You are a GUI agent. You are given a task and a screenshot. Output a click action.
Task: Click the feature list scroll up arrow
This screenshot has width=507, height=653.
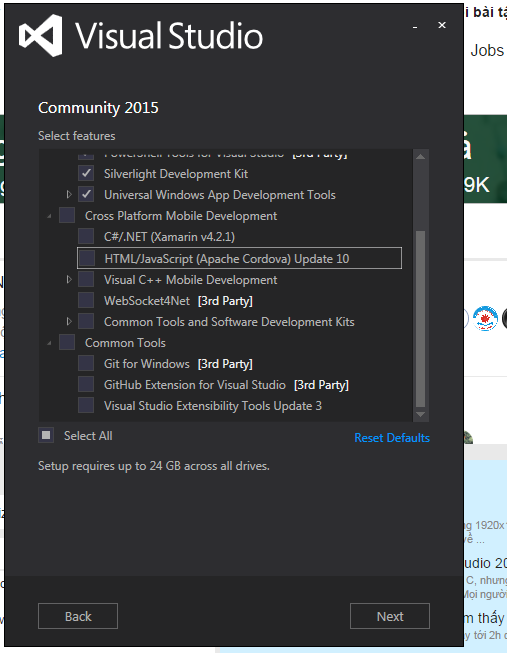[x=420, y=157]
